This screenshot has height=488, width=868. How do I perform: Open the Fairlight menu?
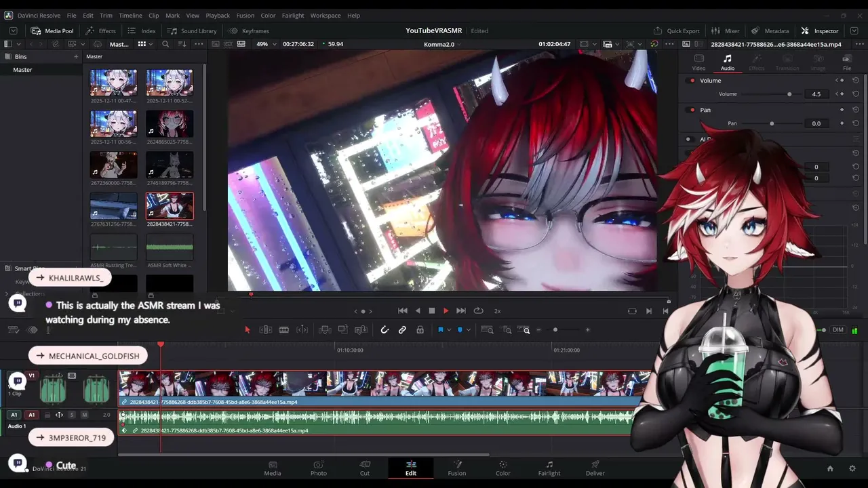[x=293, y=16]
